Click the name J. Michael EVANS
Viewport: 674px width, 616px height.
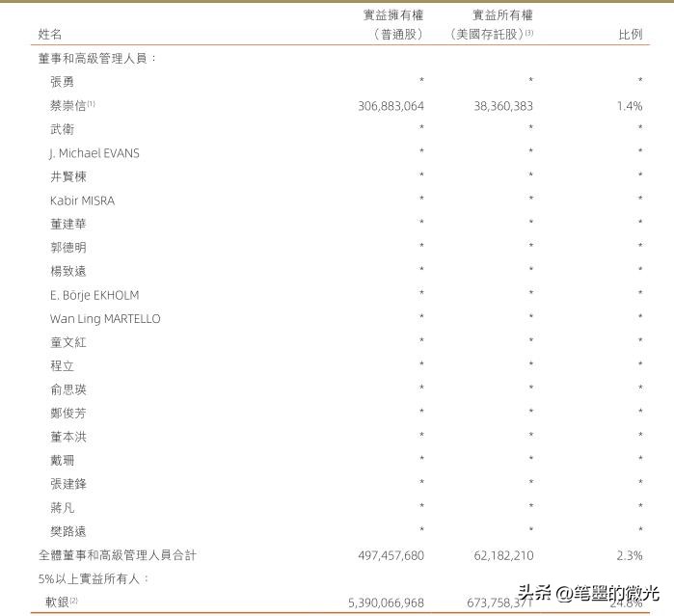(94, 153)
